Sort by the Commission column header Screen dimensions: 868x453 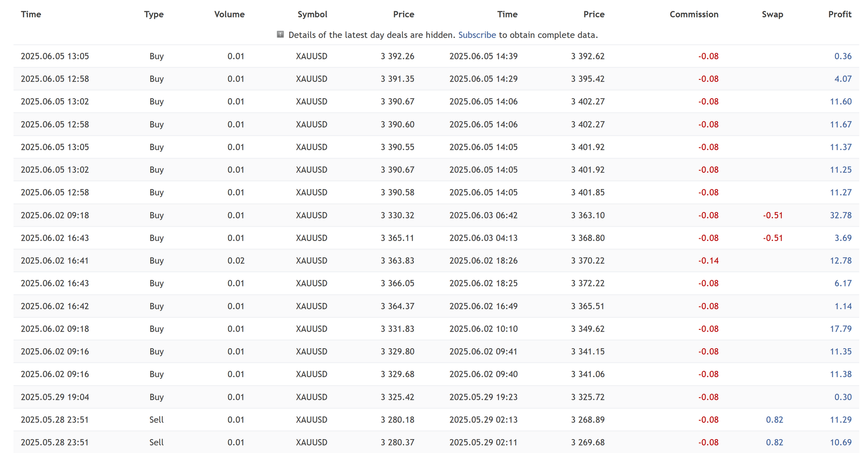coord(694,14)
